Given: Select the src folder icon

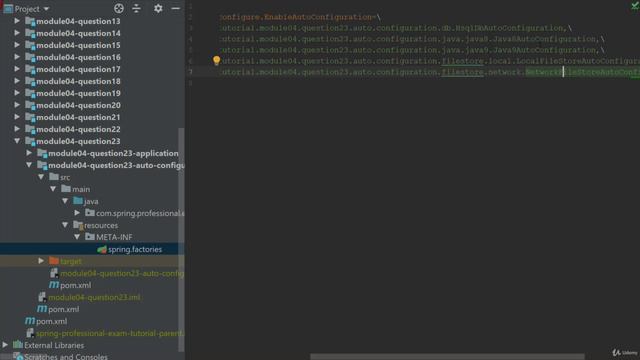Looking at the screenshot, I should click(x=54, y=177).
